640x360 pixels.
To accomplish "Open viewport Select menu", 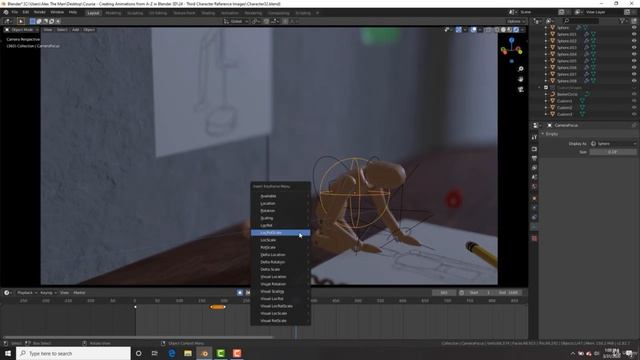I will coord(62,30).
